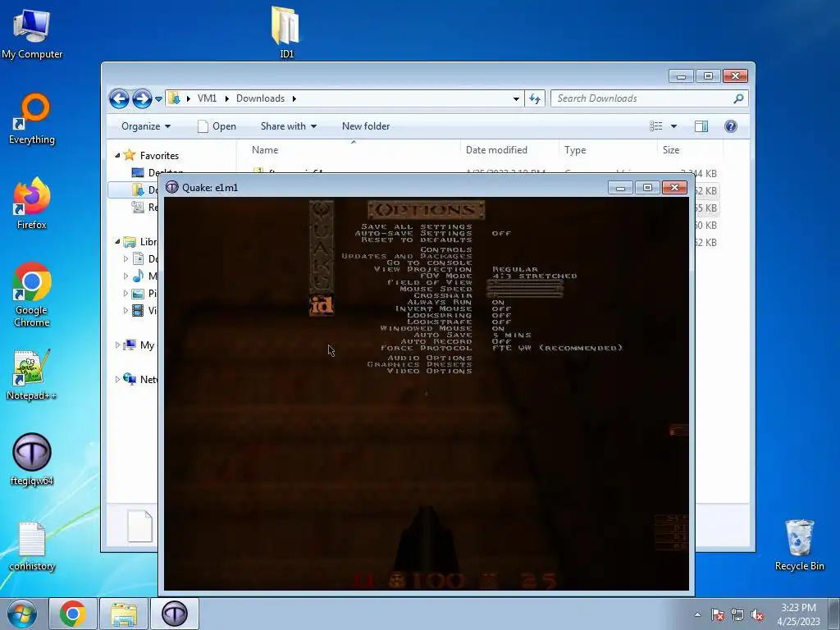Click Downloads in the address breadcrumb

click(x=260, y=98)
